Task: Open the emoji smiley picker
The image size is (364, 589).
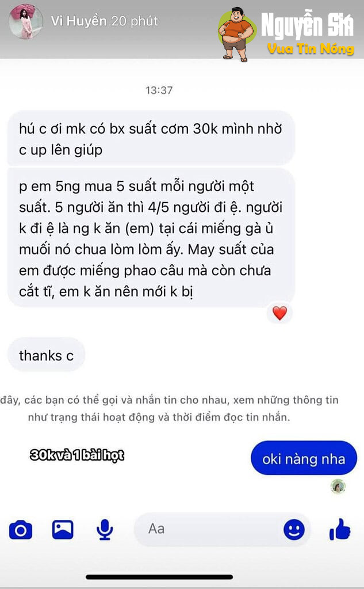Action: pos(294,530)
